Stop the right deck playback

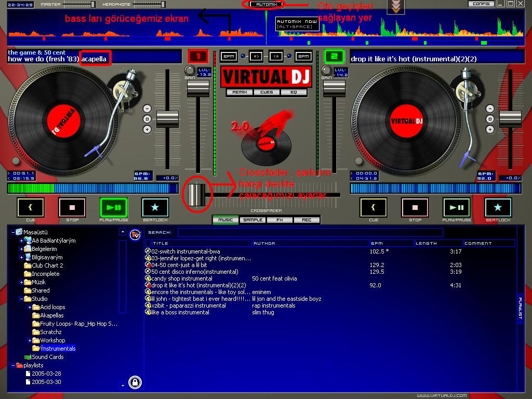pos(415,207)
